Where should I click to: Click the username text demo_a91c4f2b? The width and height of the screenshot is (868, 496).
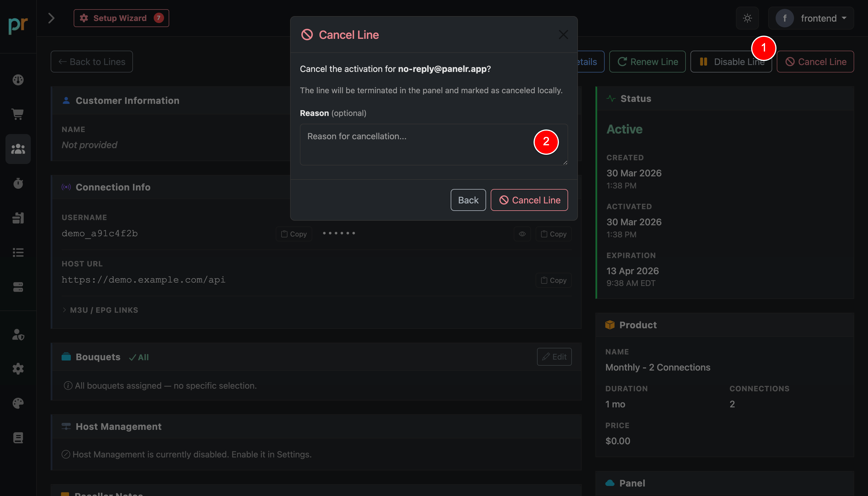point(100,233)
